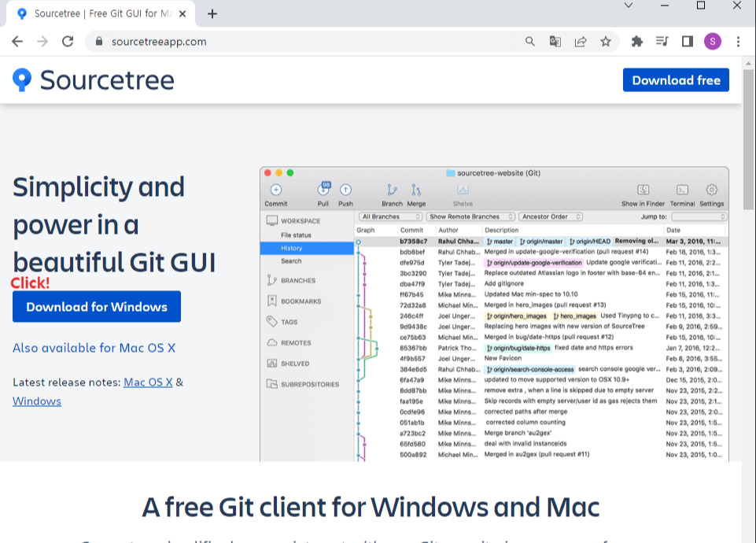Click the share page icon

coord(581,42)
